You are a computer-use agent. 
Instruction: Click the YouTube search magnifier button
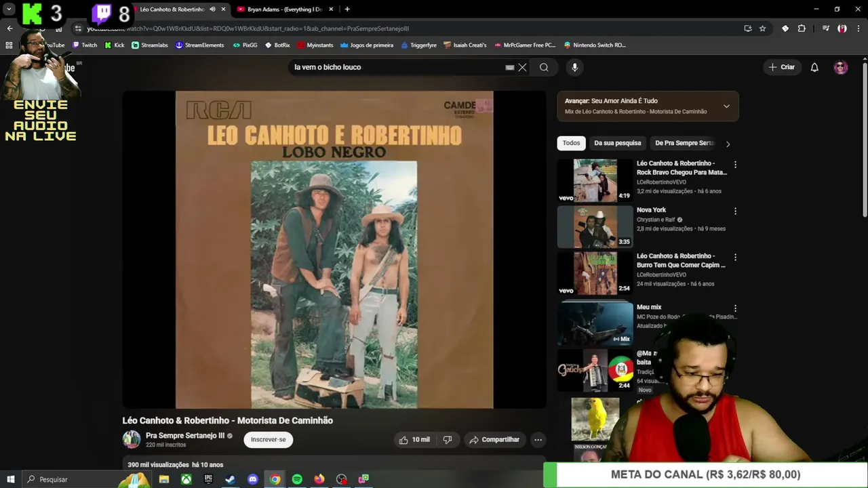click(x=544, y=67)
